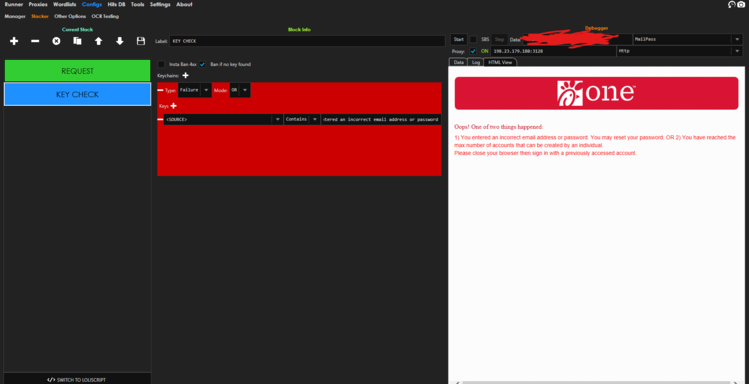Toggle the Proxy ON checkbox
The width and height of the screenshot is (749, 384).
pos(473,51)
